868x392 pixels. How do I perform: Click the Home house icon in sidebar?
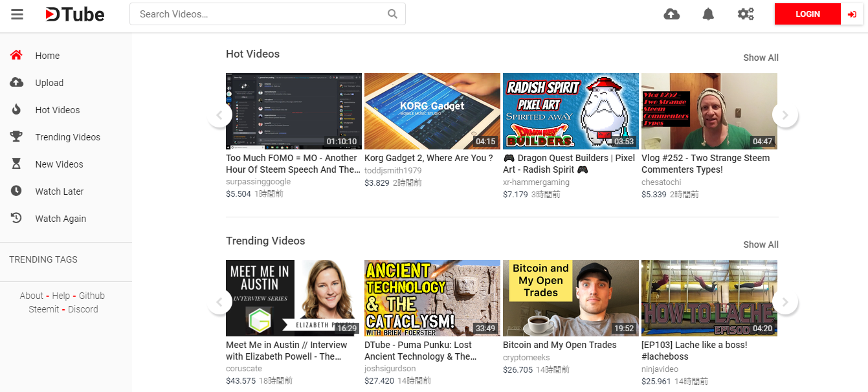tap(16, 56)
